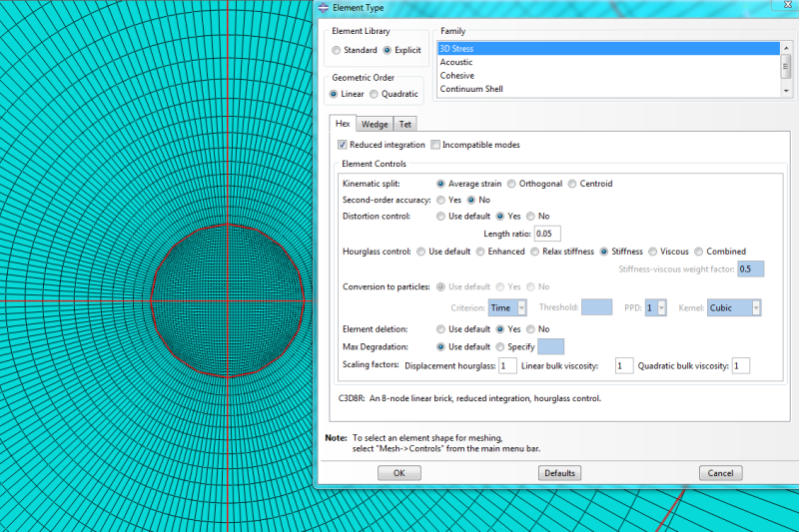Choose Linear geometric order
The height and width of the screenshot is (532, 799).
[x=334, y=94]
